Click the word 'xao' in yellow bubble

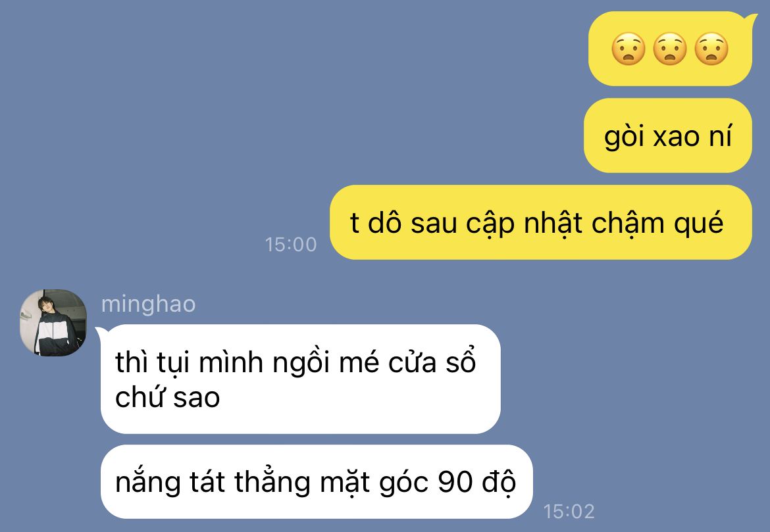[676, 136]
